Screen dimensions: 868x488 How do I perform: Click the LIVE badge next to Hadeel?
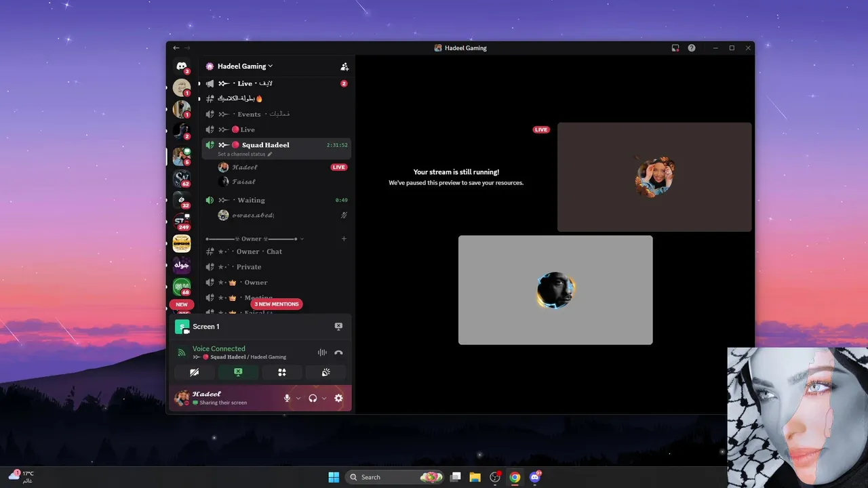point(338,167)
